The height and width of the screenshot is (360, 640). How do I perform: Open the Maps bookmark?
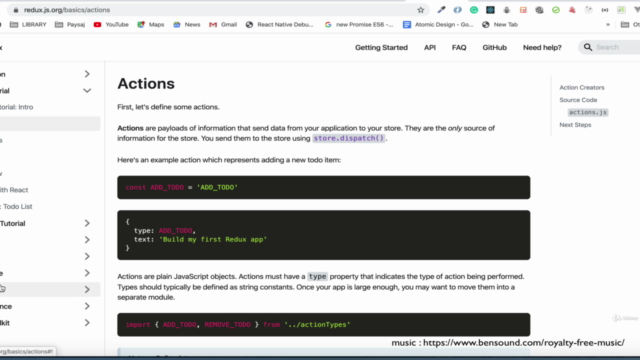[151, 24]
